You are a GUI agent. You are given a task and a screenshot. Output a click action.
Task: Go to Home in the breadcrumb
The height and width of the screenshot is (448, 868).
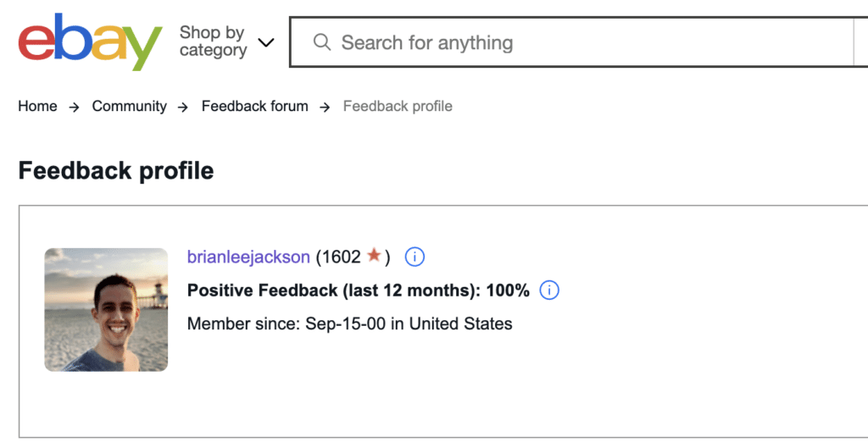[37, 106]
